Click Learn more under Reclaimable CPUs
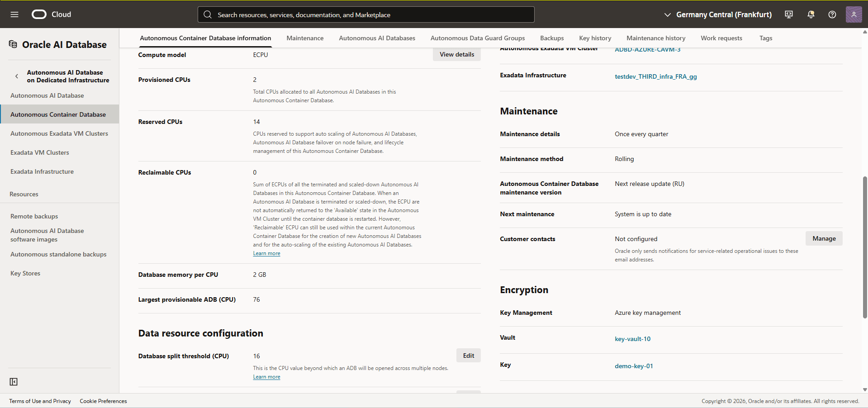868x408 pixels. [266, 253]
